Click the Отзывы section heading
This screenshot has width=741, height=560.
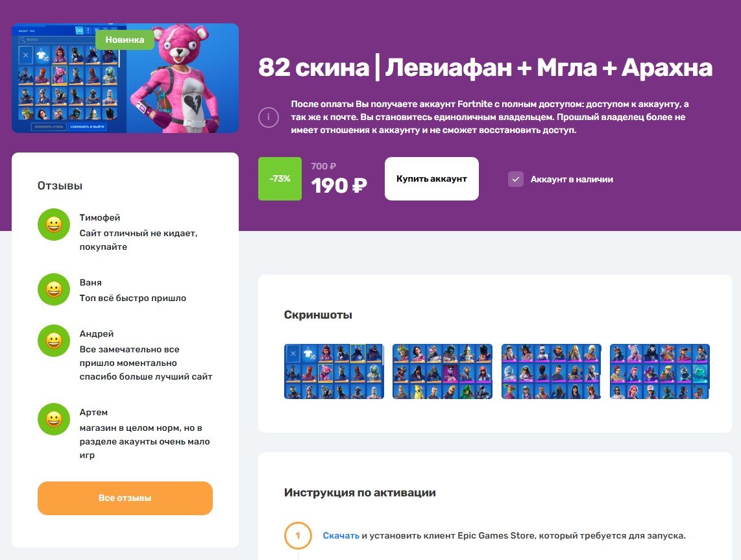point(60,186)
